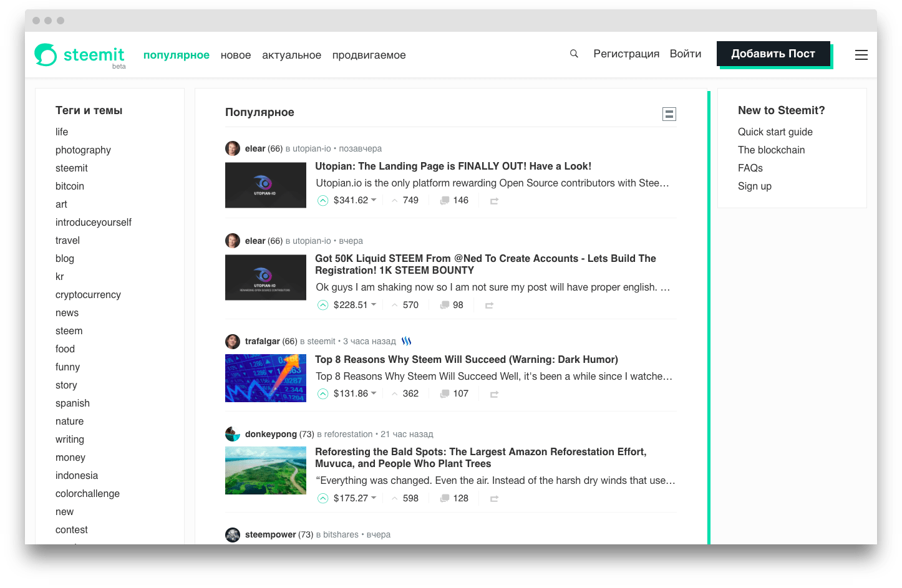Open the Top 8 Reasons chart thumbnail

266,378
